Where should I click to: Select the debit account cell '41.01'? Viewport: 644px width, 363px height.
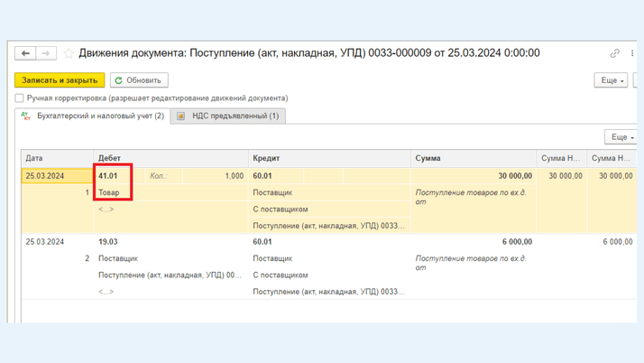pyautogui.click(x=119, y=176)
